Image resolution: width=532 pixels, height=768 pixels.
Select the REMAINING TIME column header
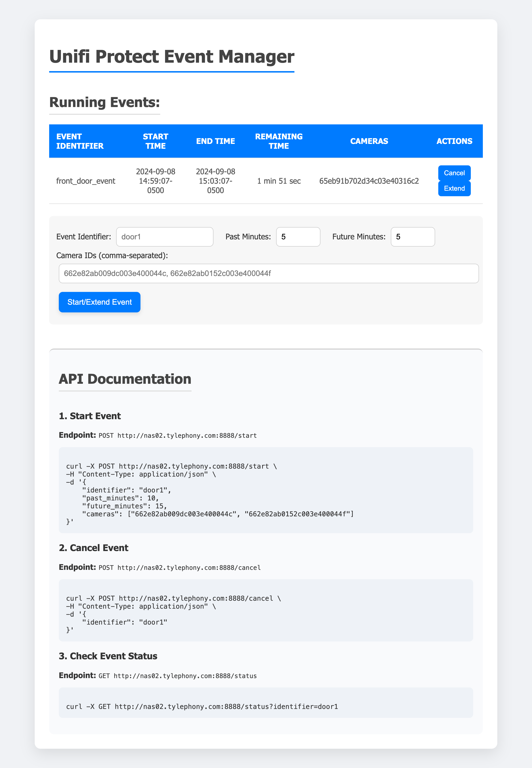pos(279,141)
